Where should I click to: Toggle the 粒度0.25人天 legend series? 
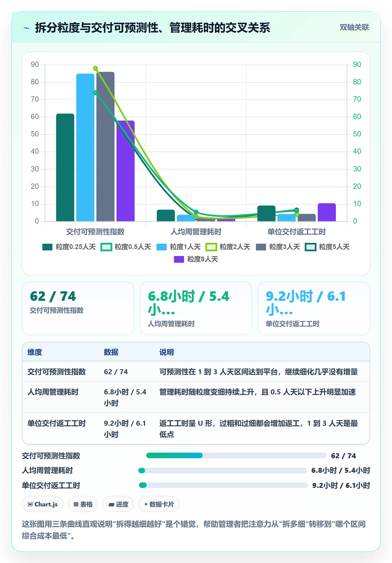pos(69,247)
